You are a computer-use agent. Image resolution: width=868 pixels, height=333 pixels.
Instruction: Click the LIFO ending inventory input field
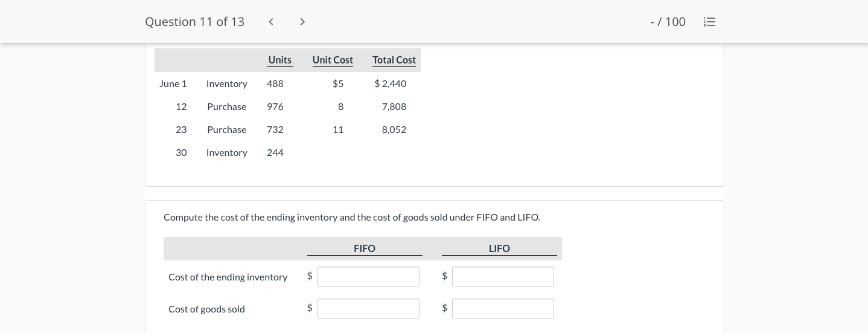503,277
